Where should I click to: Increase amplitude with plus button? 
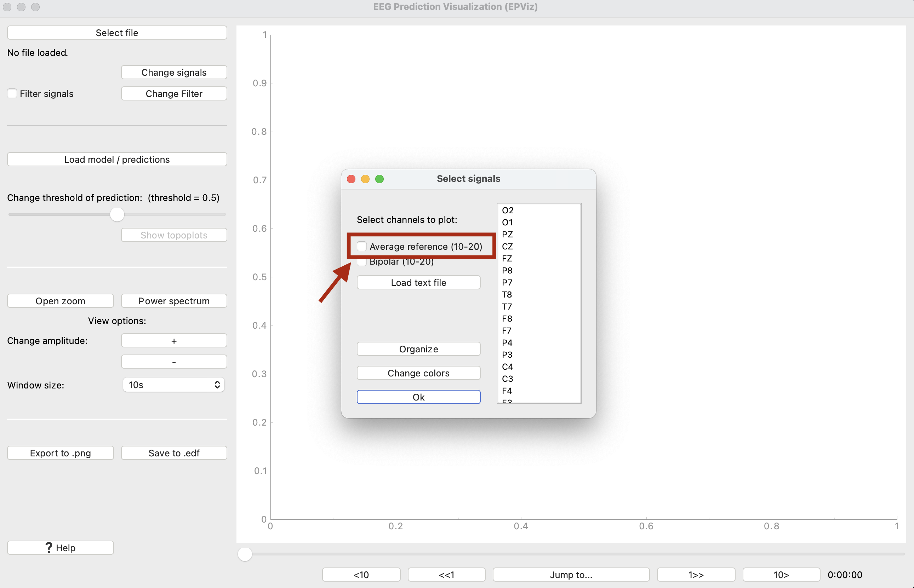click(x=174, y=341)
